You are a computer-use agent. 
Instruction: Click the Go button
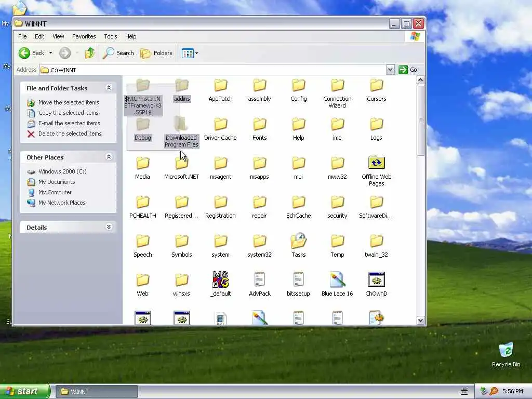click(x=408, y=70)
